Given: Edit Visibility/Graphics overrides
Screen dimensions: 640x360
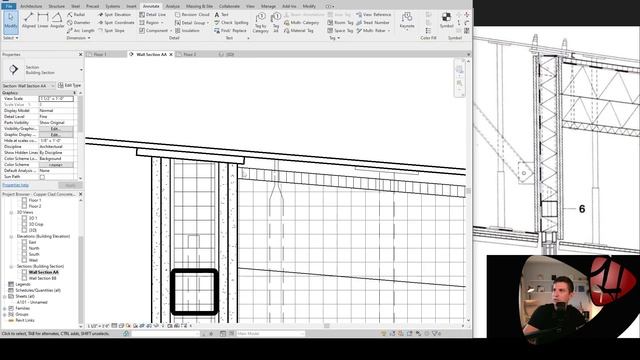Looking at the screenshot, I should (56, 129).
